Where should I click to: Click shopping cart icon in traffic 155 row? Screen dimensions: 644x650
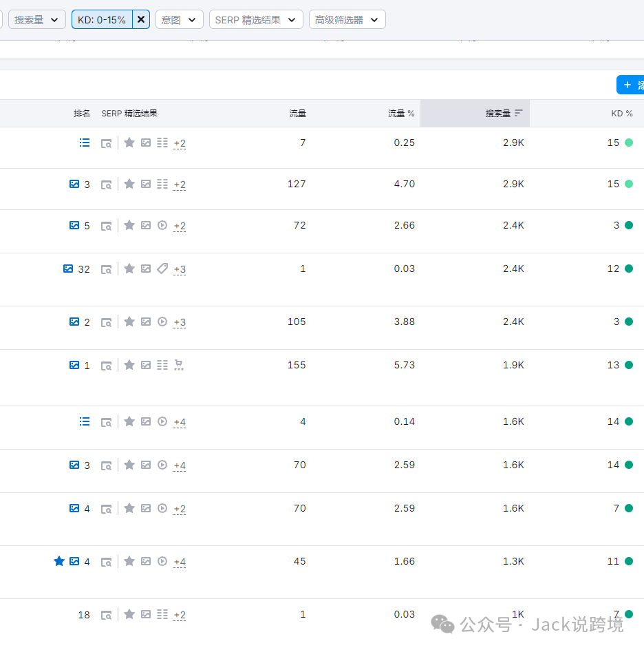tap(179, 365)
